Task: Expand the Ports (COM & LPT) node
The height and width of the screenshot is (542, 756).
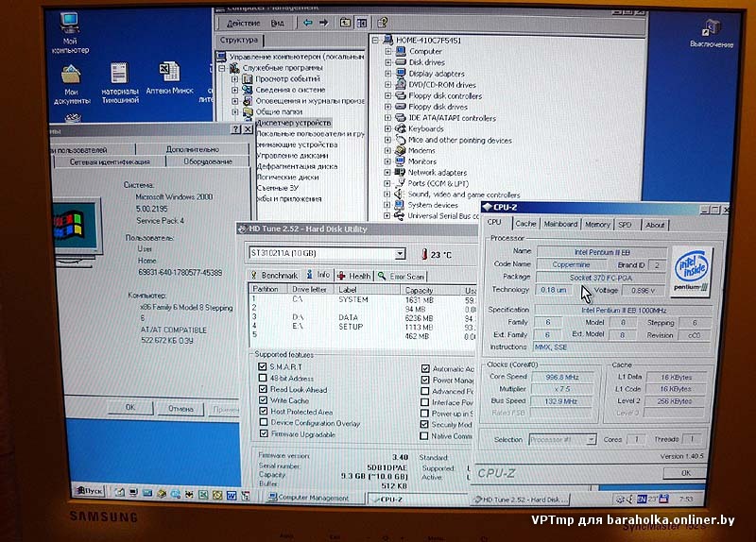Action: pos(387,183)
